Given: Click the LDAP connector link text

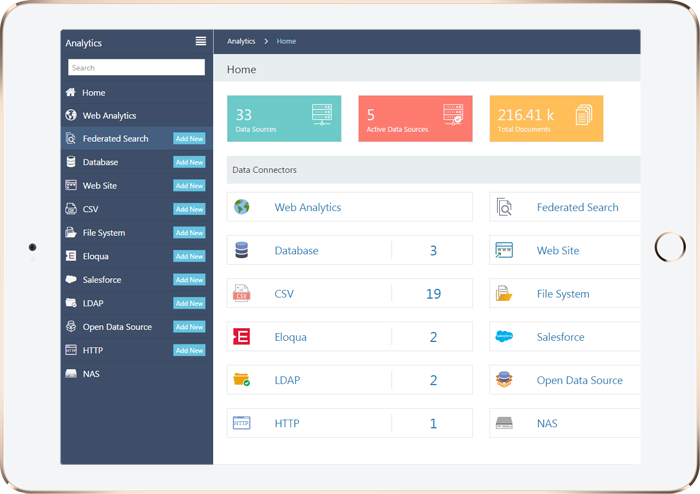Looking at the screenshot, I should (287, 380).
